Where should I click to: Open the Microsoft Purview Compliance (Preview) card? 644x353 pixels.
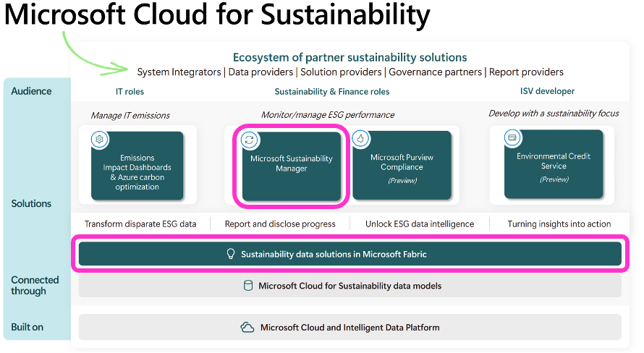[x=402, y=166]
